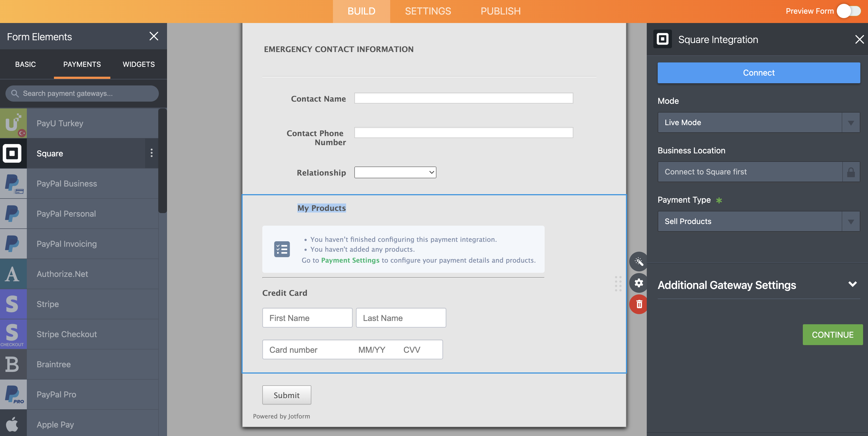Click the magic wand icon beside the payment field
The height and width of the screenshot is (436, 868).
[639, 262]
